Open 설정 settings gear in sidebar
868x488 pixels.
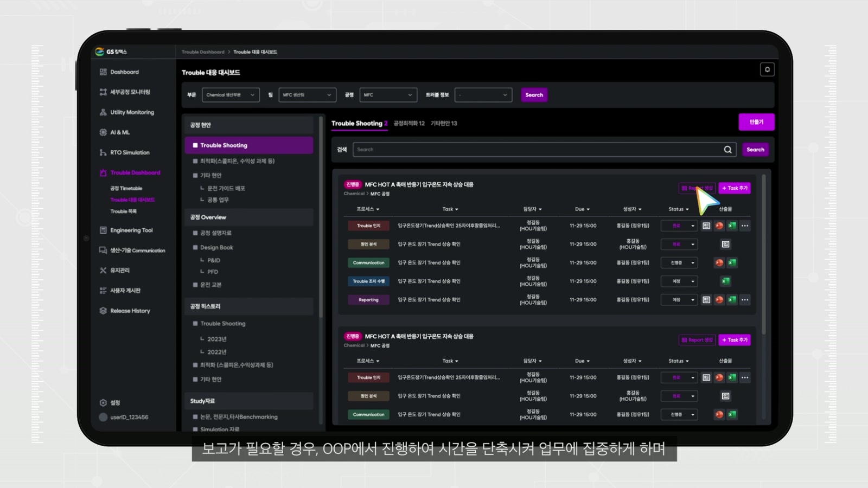(103, 402)
